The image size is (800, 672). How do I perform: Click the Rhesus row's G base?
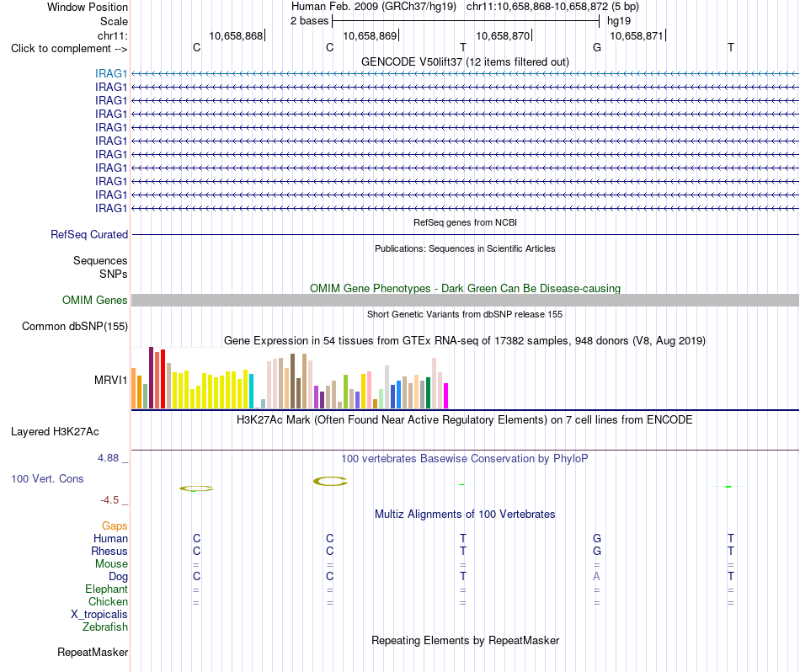(x=597, y=551)
